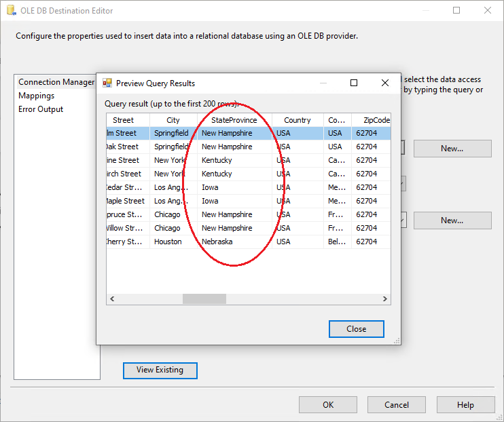504x422 pixels.
Task: Click the horizontal scrollbar thumb
Action: (199, 299)
